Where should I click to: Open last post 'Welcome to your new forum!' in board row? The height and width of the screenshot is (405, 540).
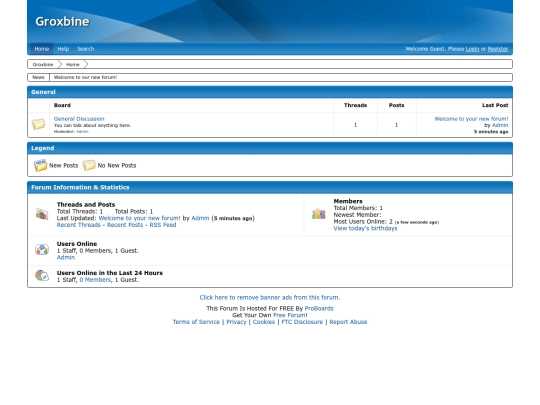tap(471, 119)
